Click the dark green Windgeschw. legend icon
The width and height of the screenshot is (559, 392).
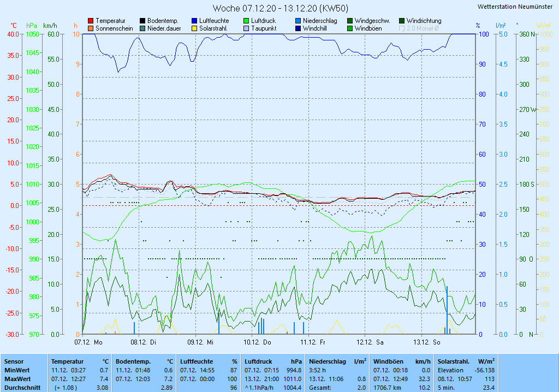click(x=350, y=21)
